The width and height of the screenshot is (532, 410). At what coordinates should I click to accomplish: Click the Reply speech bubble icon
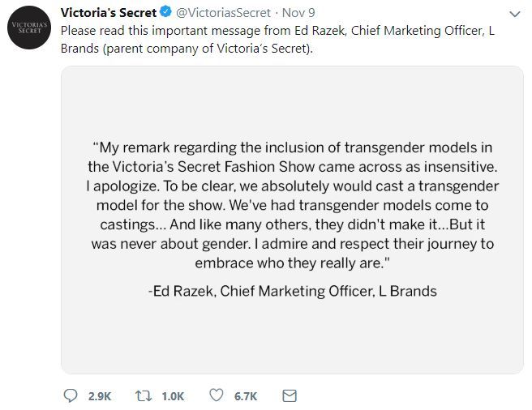pyautogui.click(x=71, y=395)
